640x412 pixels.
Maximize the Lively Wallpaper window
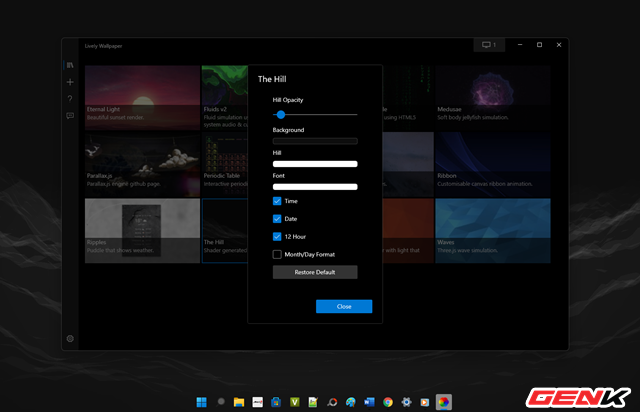tap(539, 45)
